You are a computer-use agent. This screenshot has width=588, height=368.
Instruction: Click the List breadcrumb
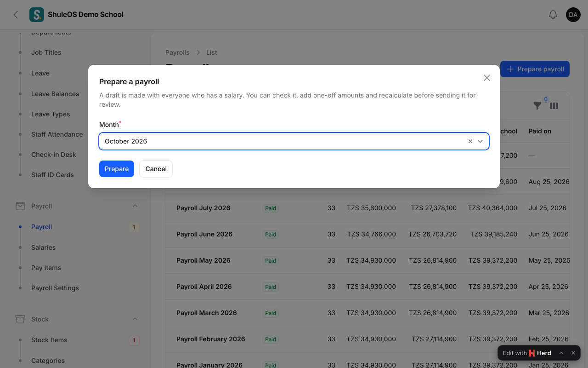[211, 52]
